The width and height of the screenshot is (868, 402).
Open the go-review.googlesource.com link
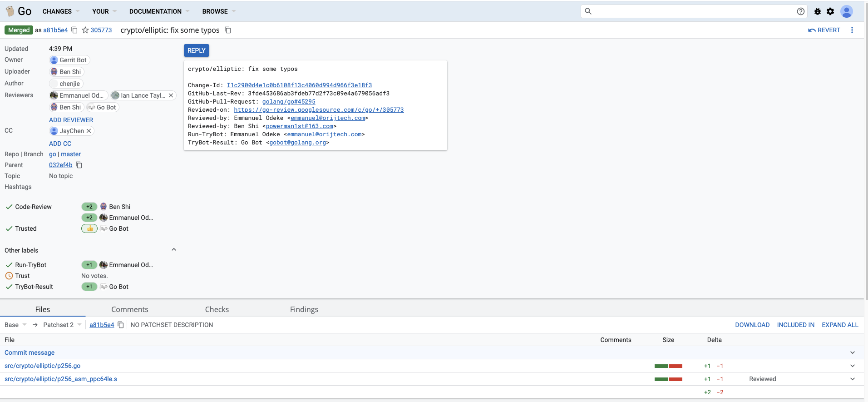point(319,110)
